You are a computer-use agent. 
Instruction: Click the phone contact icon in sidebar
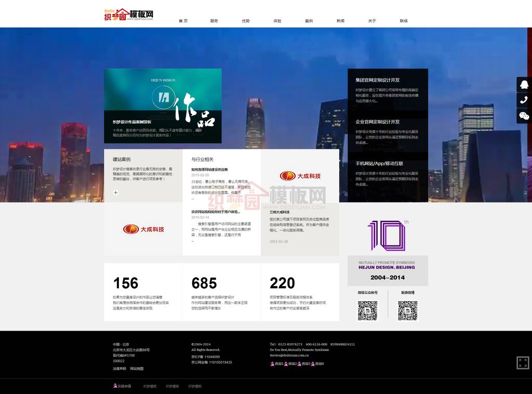pos(524,100)
